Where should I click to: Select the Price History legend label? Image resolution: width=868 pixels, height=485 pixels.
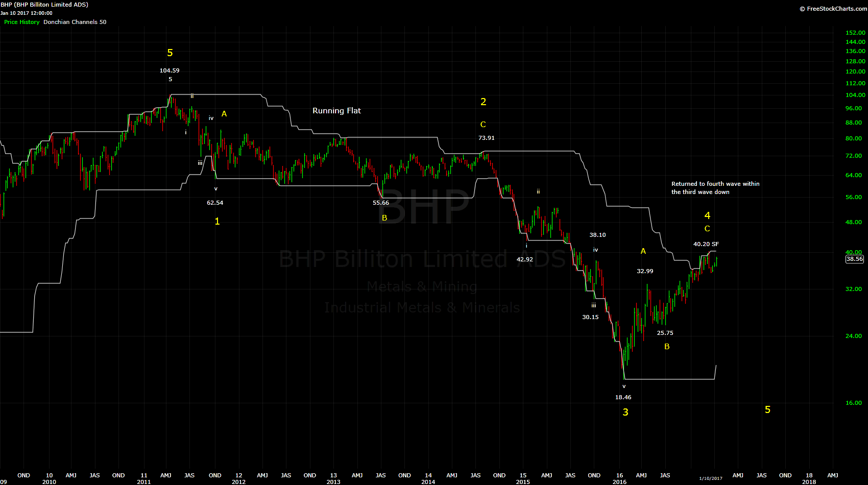[22, 22]
